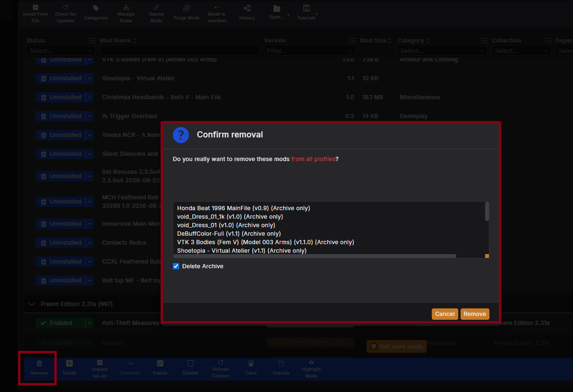Click Reset to manifest toolbar icon
The height and width of the screenshot is (392, 573).
217,14
